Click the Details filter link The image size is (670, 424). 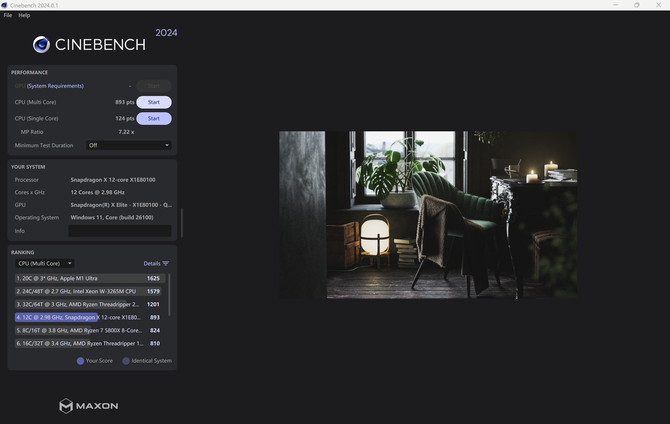(x=152, y=263)
